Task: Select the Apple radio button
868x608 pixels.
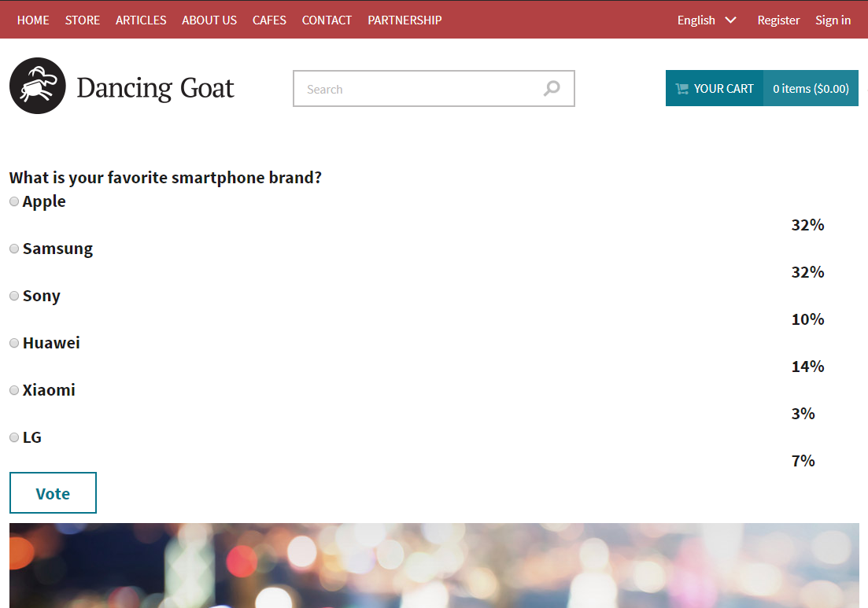Action: tap(14, 201)
